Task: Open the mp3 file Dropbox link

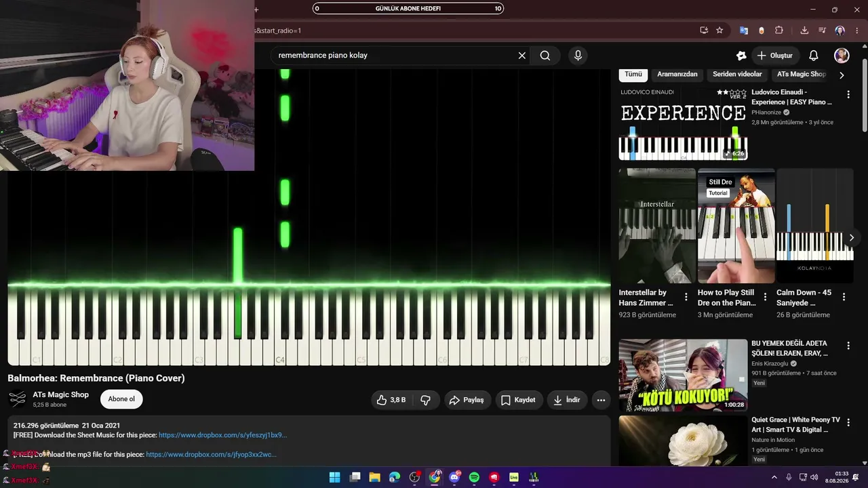Action: tap(211, 454)
